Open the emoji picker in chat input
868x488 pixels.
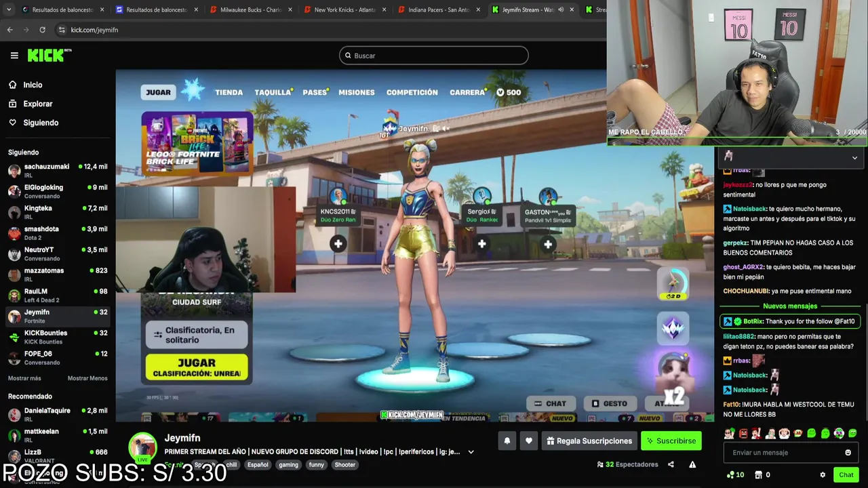[x=848, y=453]
